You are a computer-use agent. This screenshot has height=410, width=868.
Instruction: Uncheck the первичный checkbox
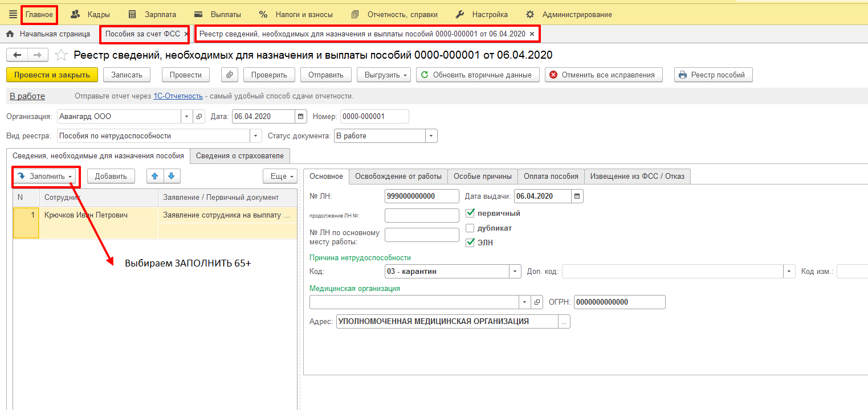(470, 214)
